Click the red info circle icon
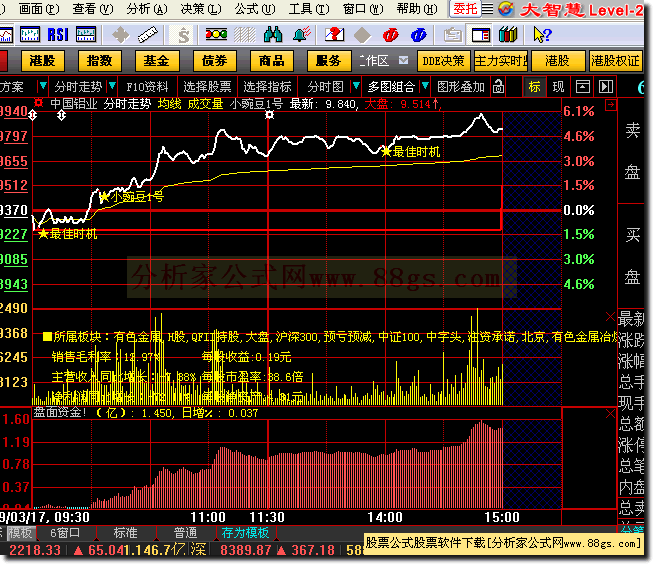This screenshot has width=656, height=566. click(x=390, y=35)
